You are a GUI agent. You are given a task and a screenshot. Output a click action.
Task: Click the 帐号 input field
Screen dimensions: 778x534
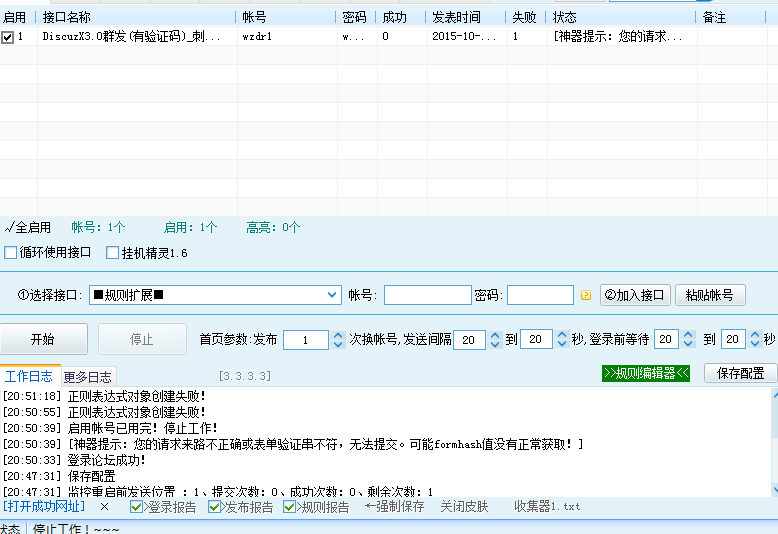point(427,295)
